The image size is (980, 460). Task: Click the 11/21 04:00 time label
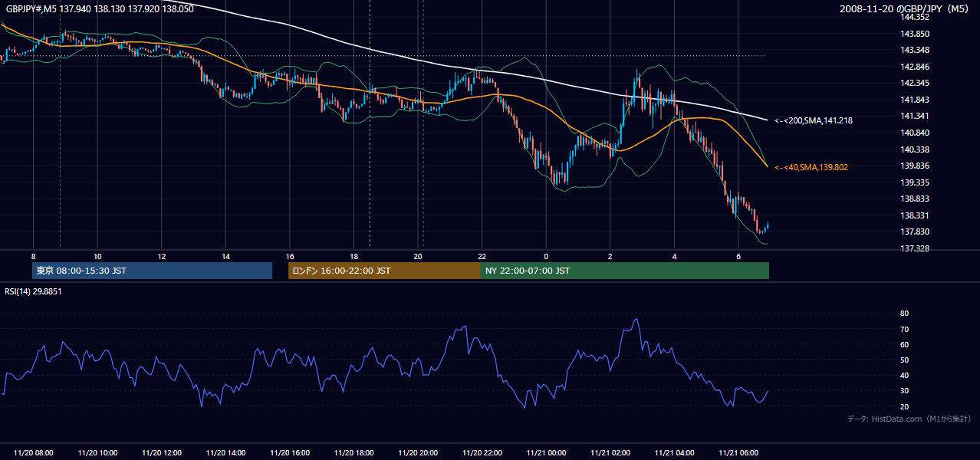click(x=674, y=453)
